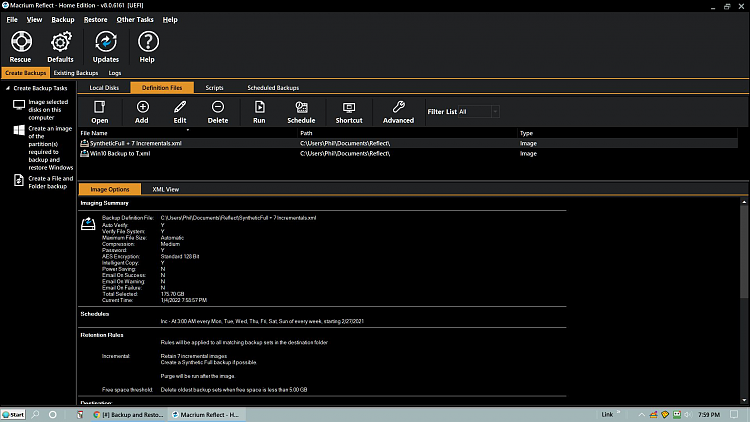The height and width of the screenshot is (422, 750).
Task: Sort by File Name column header
Action: coord(188,133)
